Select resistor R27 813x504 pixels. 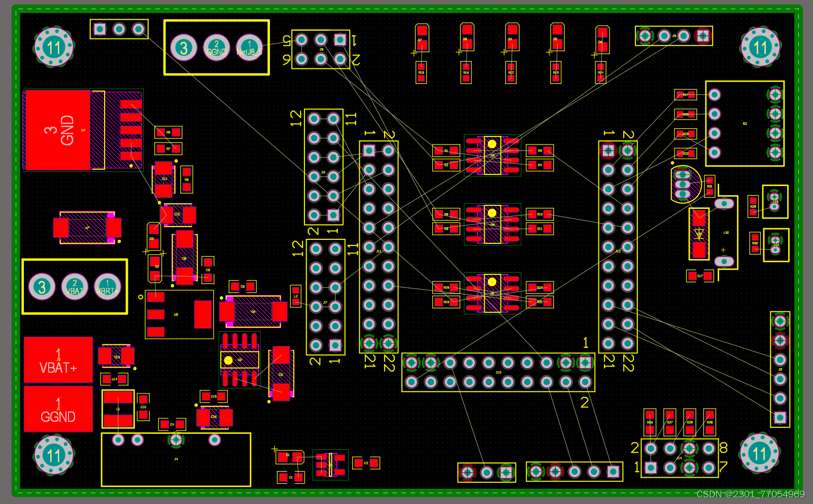669,422
